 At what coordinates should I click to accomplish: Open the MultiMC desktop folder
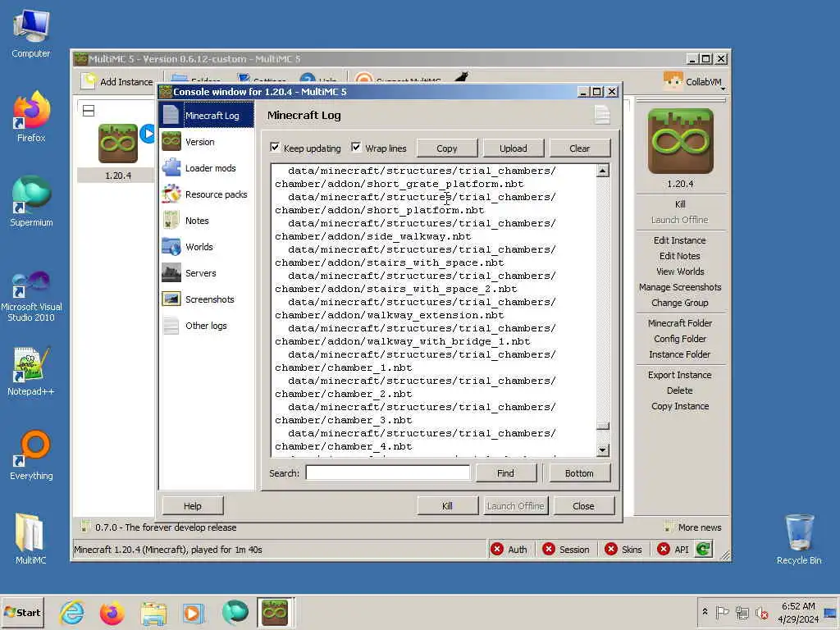(30, 539)
